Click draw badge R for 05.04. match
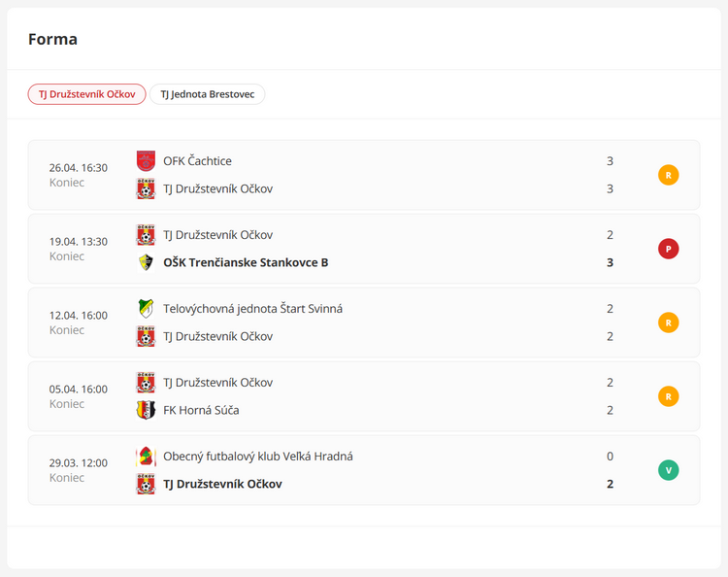Screen dimensions: 728x577 [x=669, y=396]
